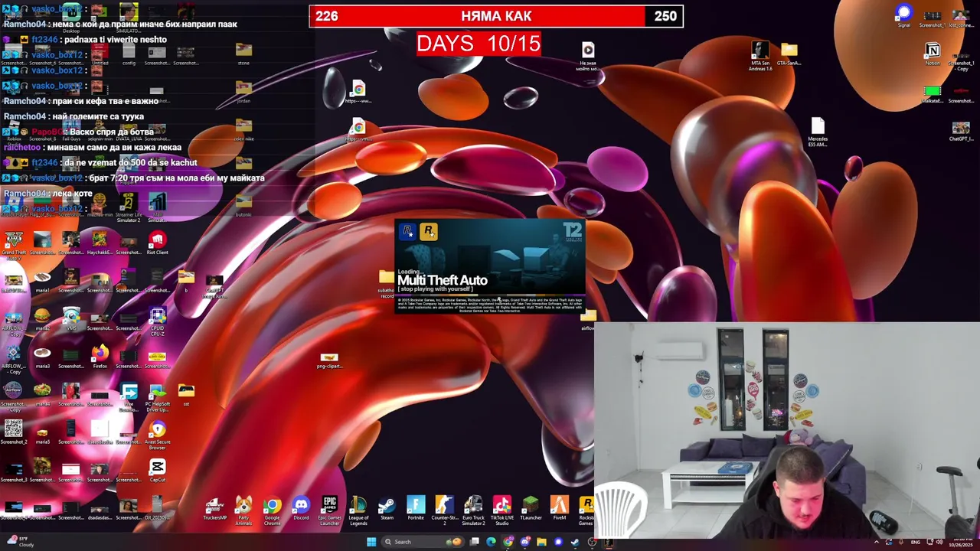The height and width of the screenshot is (551, 980).
Task: Open the Notion desktop shortcut
Action: tap(933, 54)
